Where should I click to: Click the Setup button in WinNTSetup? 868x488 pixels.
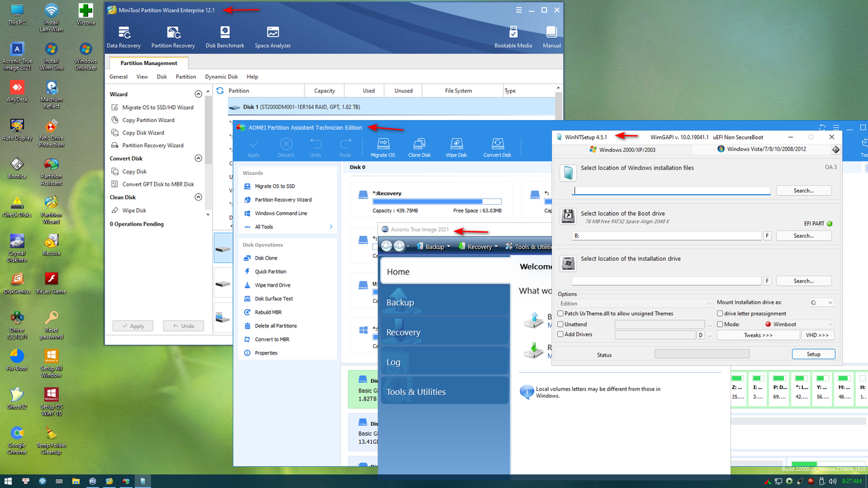(x=813, y=354)
